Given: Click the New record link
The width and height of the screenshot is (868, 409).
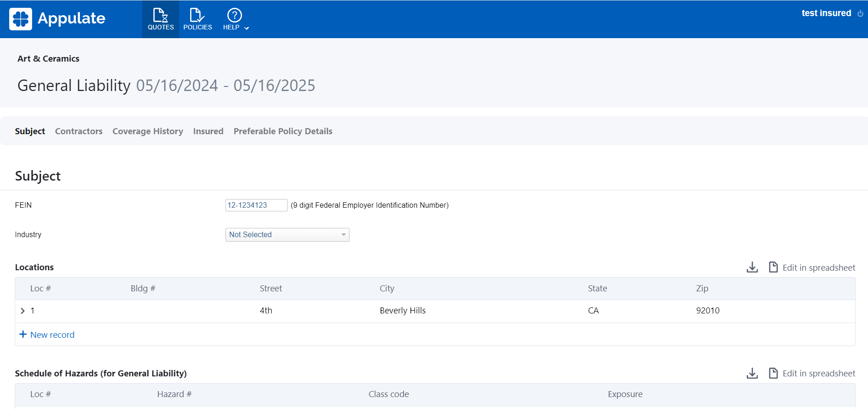Looking at the screenshot, I should pos(52,335).
